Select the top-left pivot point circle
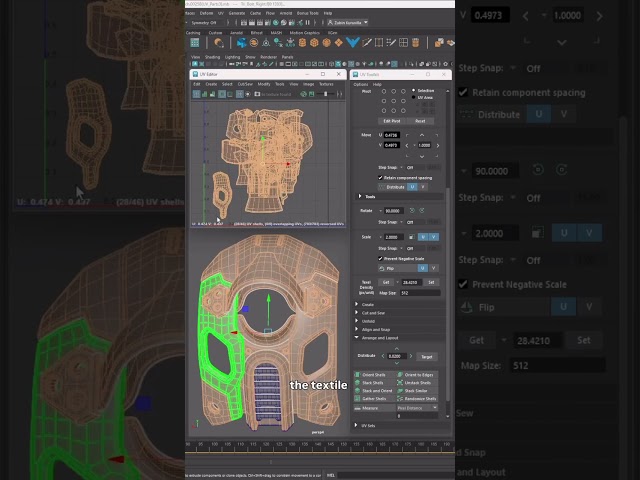Viewport: 640px width, 480px height. click(x=384, y=91)
